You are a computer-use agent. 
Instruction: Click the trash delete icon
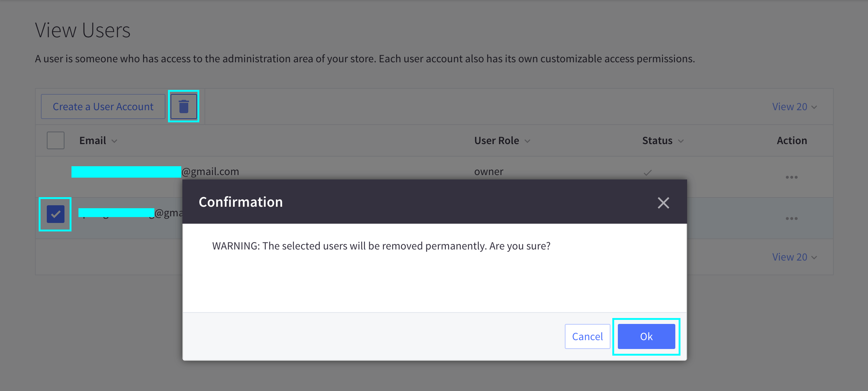point(183,107)
